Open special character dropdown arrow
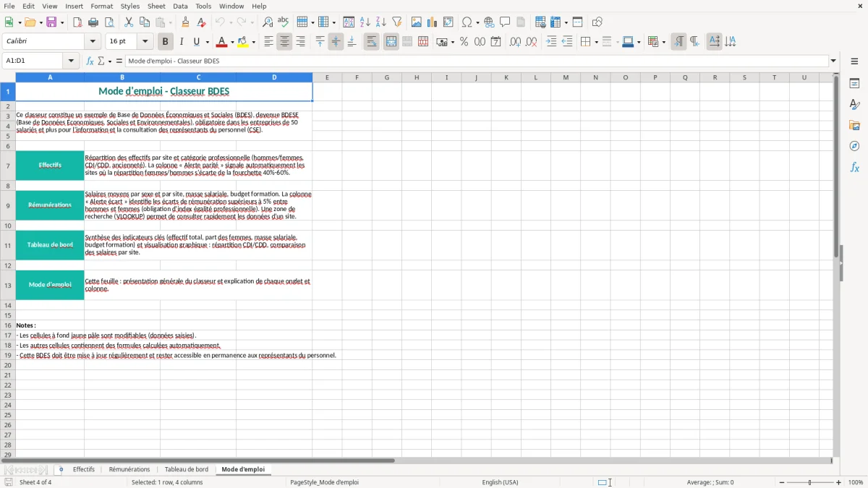The image size is (868, 488). [x=478, y=22]
